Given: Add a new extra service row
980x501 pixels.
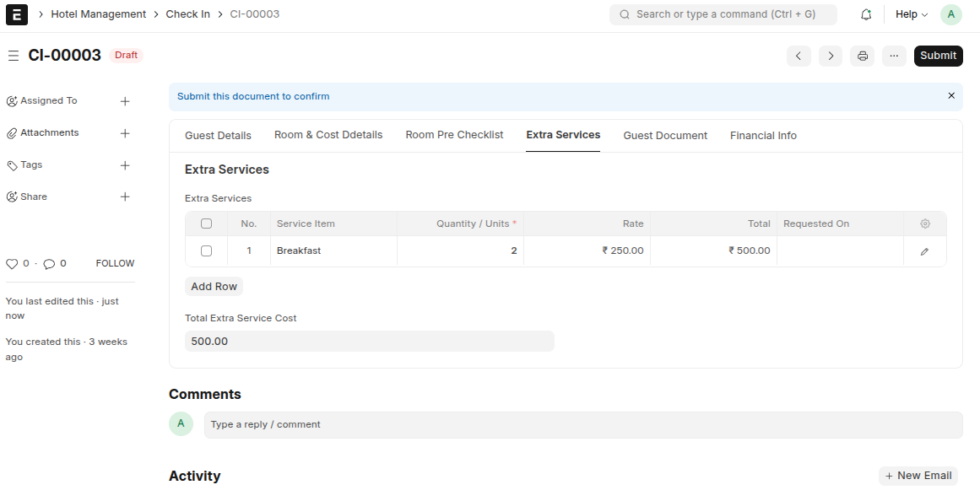Looking at the screenshot, I should tap(214, 286).
